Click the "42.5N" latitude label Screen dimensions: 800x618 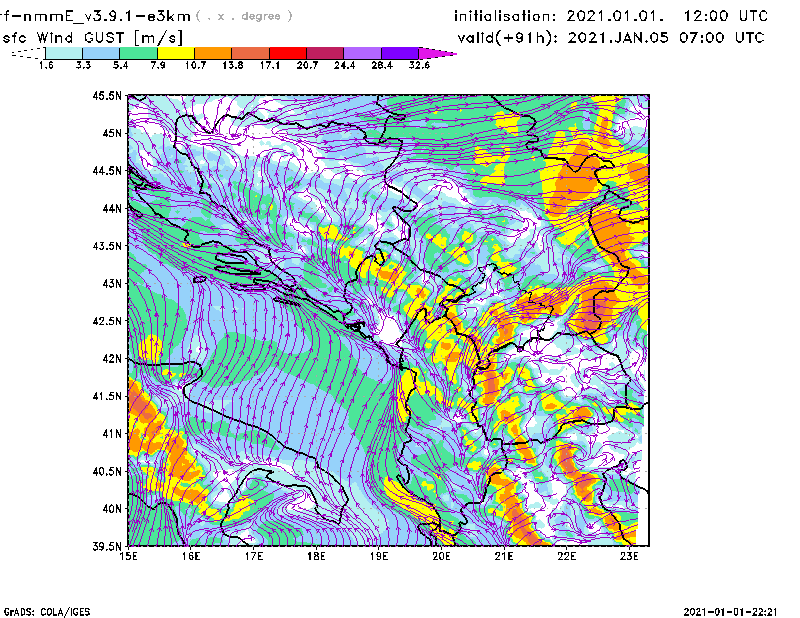107,321
